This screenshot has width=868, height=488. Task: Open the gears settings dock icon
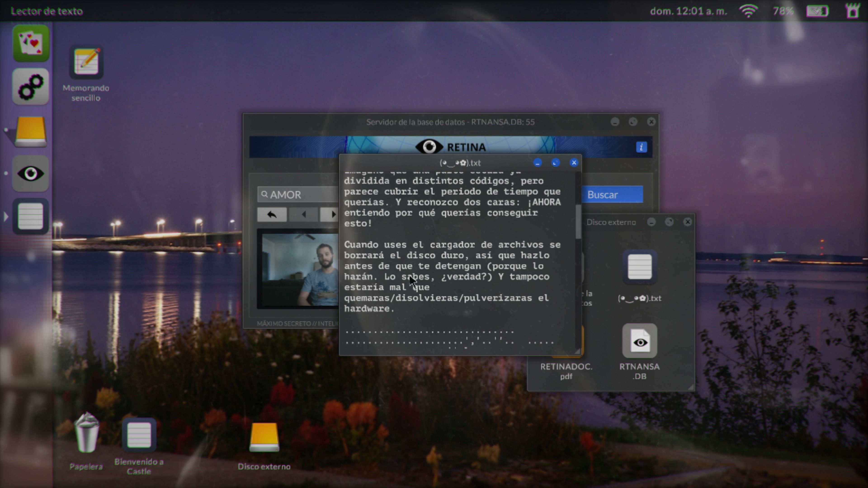(31, 87)
